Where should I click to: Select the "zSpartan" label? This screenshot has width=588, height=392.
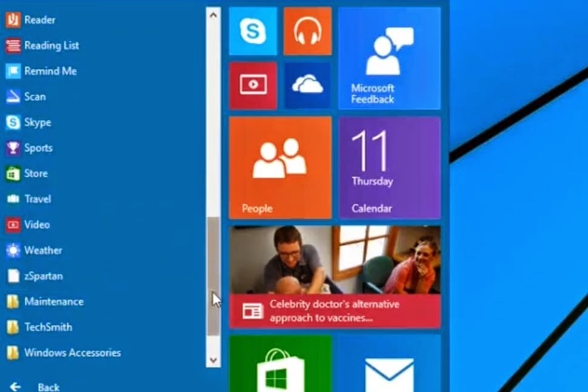click(44, 276)
